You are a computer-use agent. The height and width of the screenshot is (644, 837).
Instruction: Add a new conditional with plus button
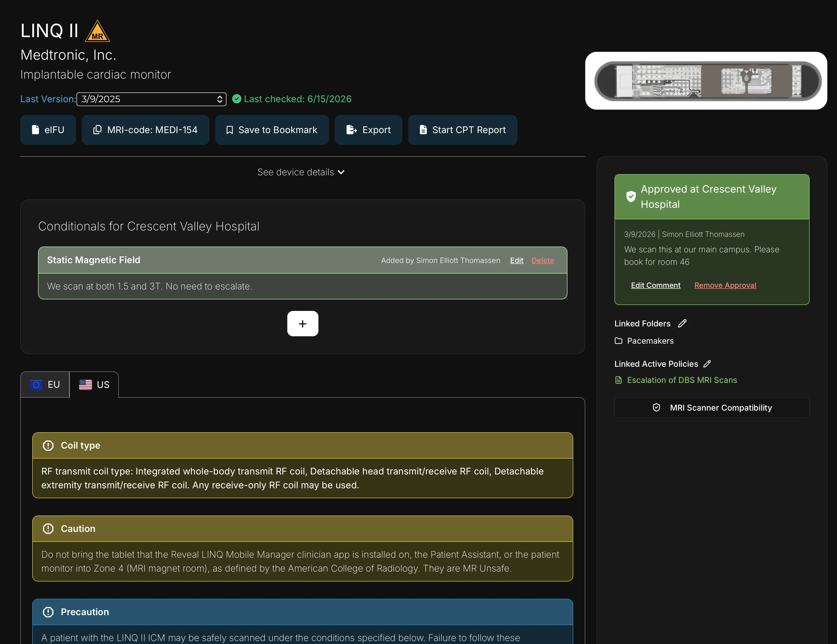(303, 324)
